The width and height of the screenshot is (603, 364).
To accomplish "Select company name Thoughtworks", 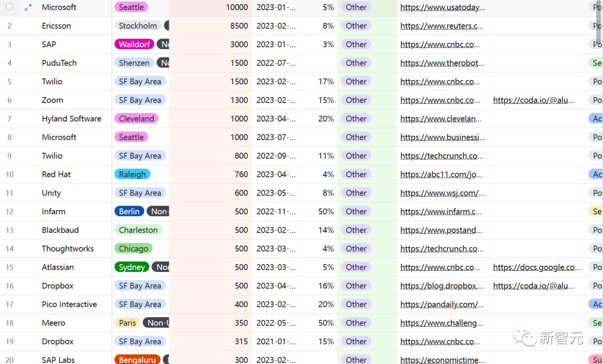I will pyautogui.click(x=68, y=248).
